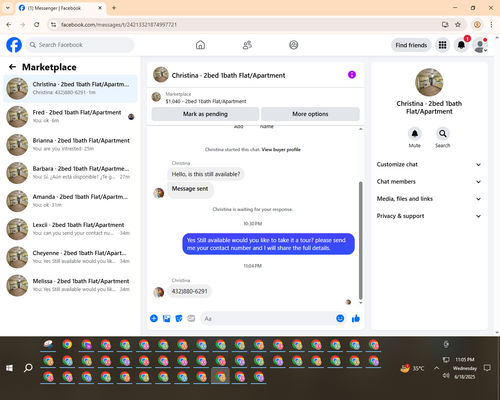Image resolution: width=500 pixels, height=400 pixels.
Task: Open Chrome three-dot menu
Action: click(491, 25)
